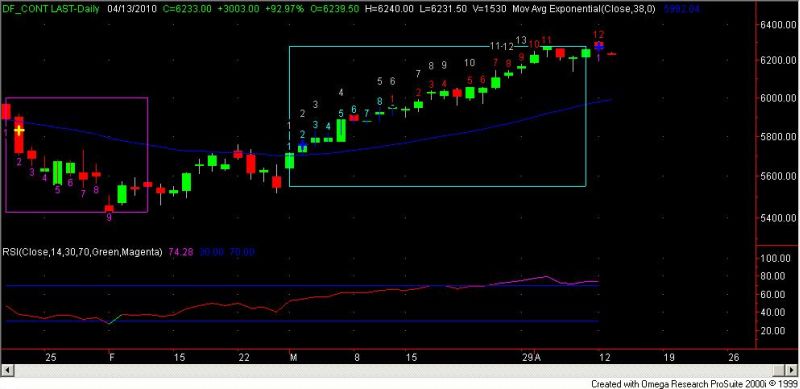This screenshot has width=800, height=389.
Task: Click the date axis label 22
Action: coord(244,357)
